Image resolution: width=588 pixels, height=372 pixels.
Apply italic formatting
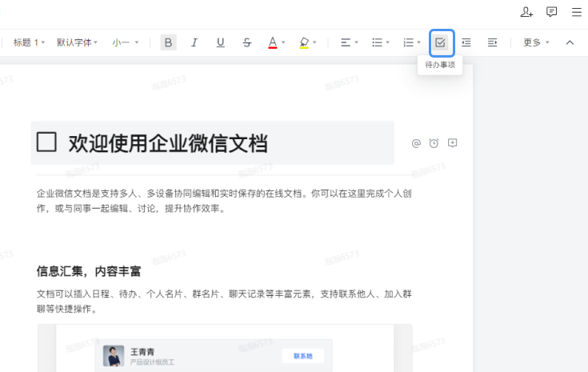194,42
